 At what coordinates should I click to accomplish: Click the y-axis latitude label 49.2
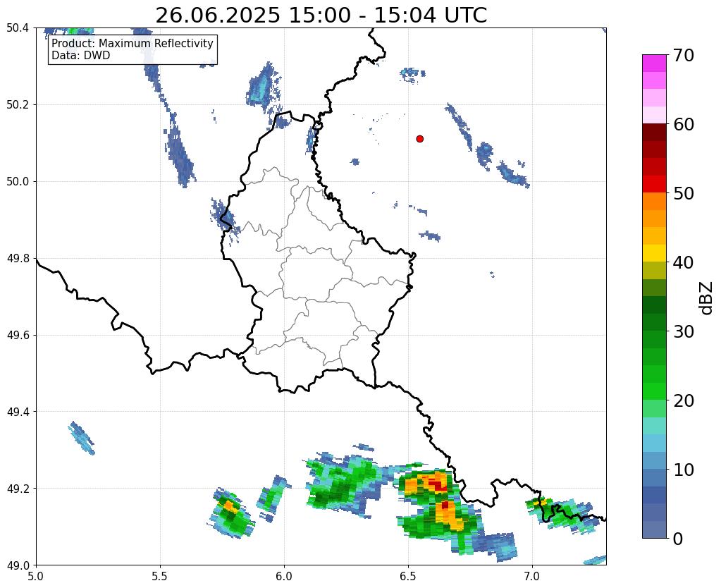[18, 489]
